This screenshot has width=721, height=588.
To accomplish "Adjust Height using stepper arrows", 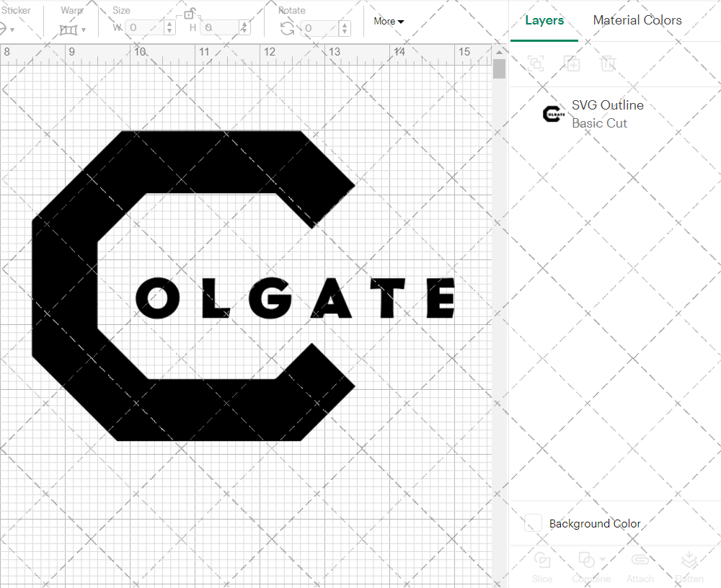I will tap(244, 27).
